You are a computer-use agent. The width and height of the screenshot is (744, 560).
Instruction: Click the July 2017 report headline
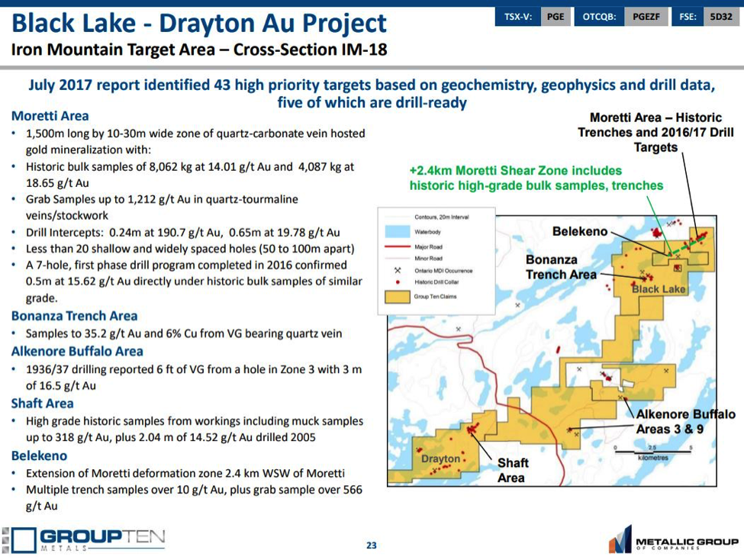tap(372, 94)
